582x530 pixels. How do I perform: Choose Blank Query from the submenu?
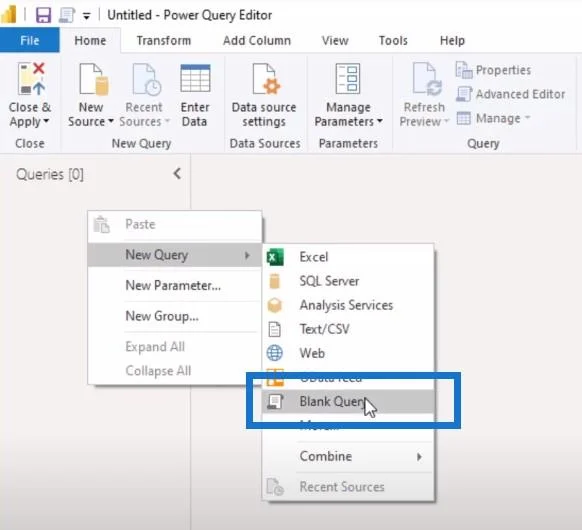pos(348,401)
